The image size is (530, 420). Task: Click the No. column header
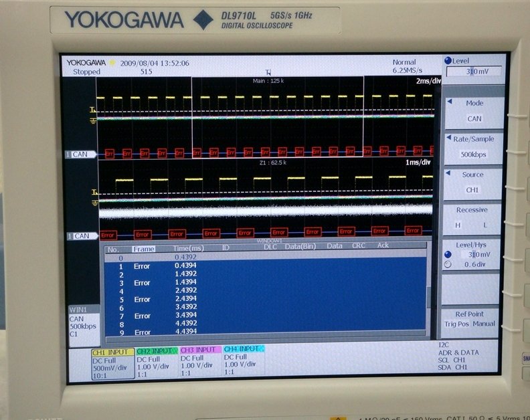coord(113,249)
